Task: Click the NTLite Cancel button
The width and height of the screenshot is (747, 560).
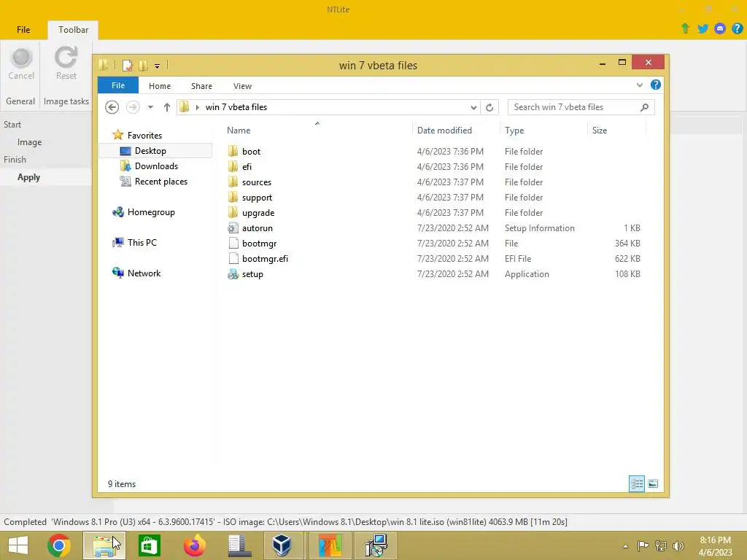Action: 21,64
